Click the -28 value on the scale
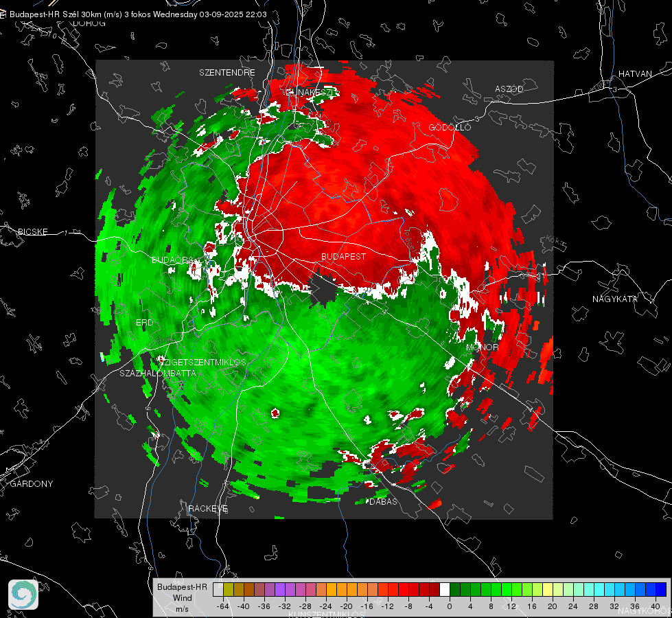 (x=305, y=606)
